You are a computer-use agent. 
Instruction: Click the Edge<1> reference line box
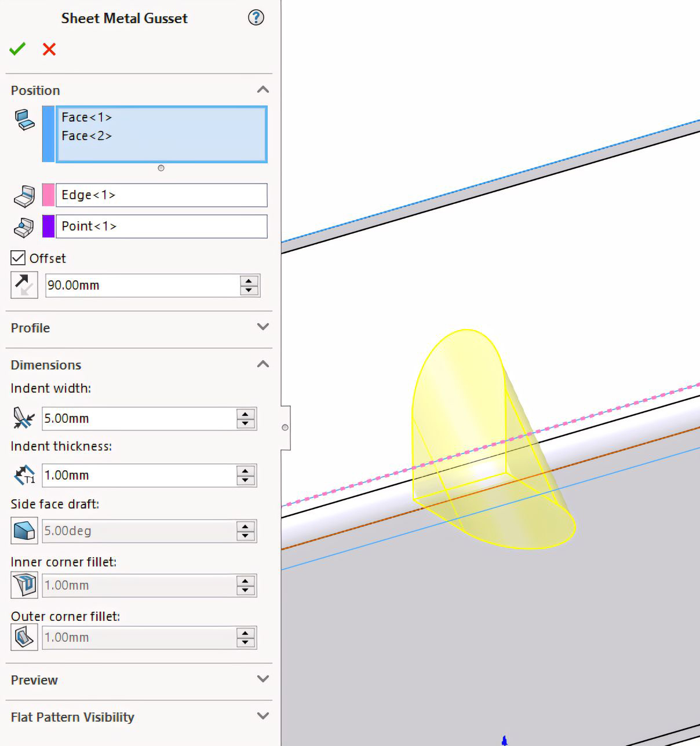pos(161,195)
